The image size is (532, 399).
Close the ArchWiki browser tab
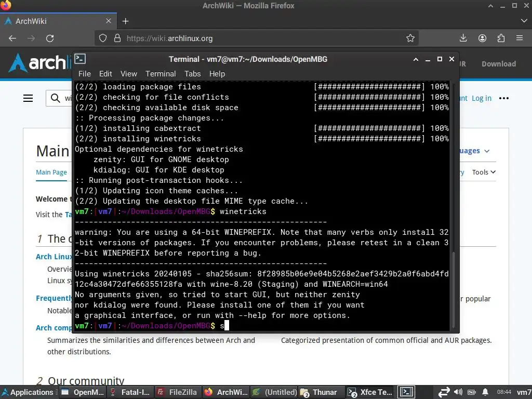(109, 21)
